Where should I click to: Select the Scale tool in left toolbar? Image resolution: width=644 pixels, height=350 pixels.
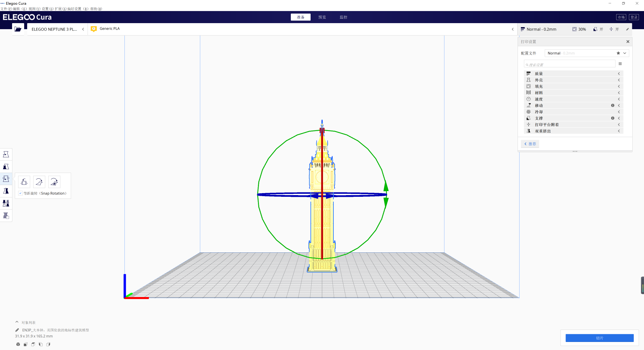tap(6, 167)
